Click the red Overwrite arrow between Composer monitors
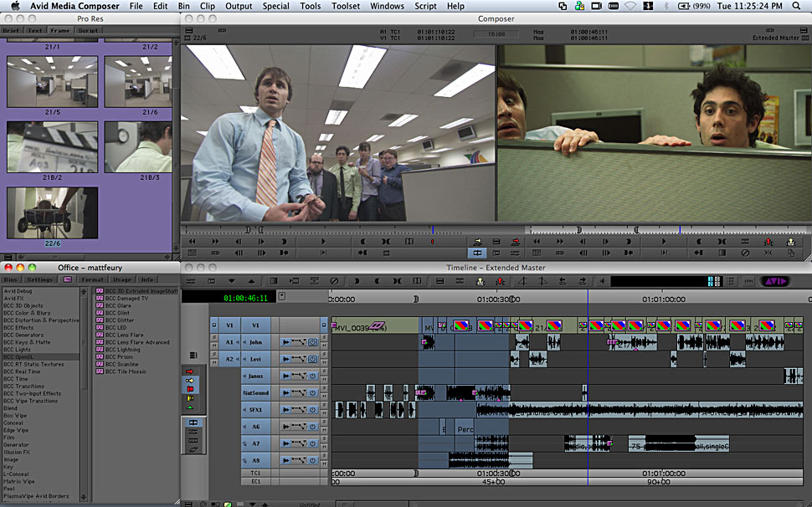Image resolution: width=812 pixels, height=507 pixels. [x=516, y=242]
